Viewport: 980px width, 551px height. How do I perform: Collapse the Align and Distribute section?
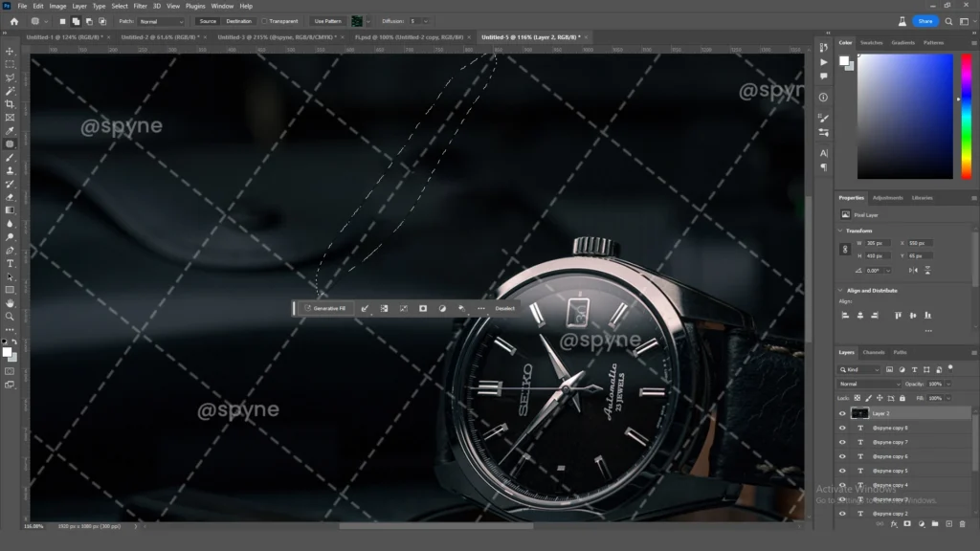click(x=840, y=291)
